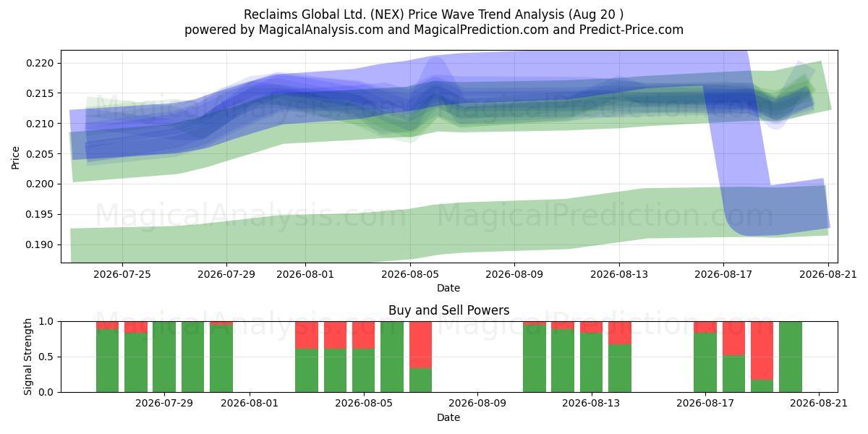The width and height of the screenshot is (868, 434).
Task: Click the 'Date' x-axis label under price chart
Action: 448,288
